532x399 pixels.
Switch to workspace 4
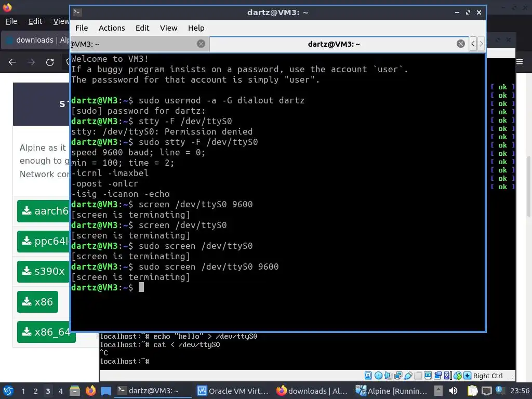point(60,391)
